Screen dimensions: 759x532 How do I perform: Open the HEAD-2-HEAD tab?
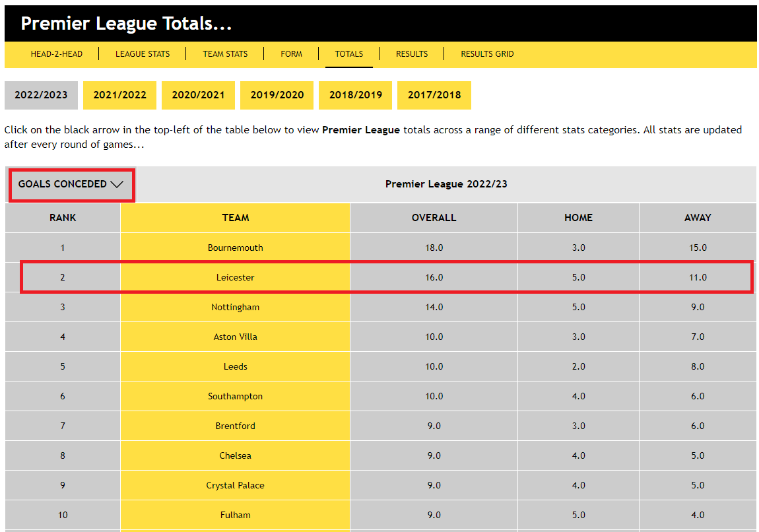(x=55, y=53)
